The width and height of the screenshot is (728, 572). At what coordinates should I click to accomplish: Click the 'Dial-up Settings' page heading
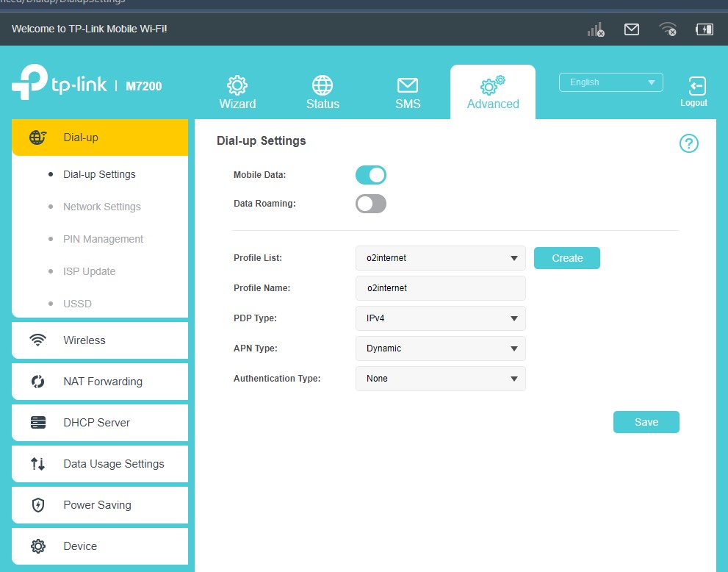point(262,140)
